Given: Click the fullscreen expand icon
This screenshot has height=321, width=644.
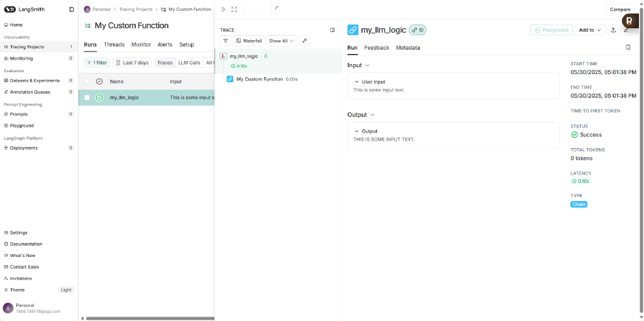Looking at the screenshot, I should click(x=234, y=9).
